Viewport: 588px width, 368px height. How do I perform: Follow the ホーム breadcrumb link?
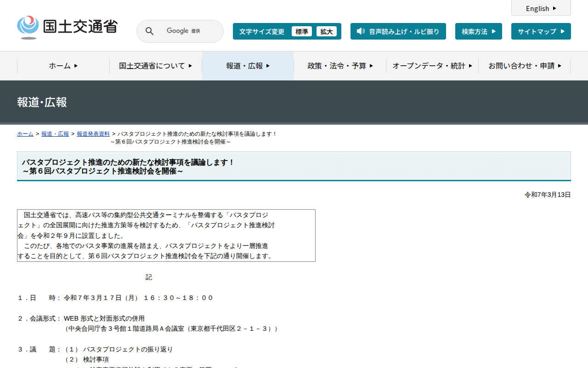25,134
